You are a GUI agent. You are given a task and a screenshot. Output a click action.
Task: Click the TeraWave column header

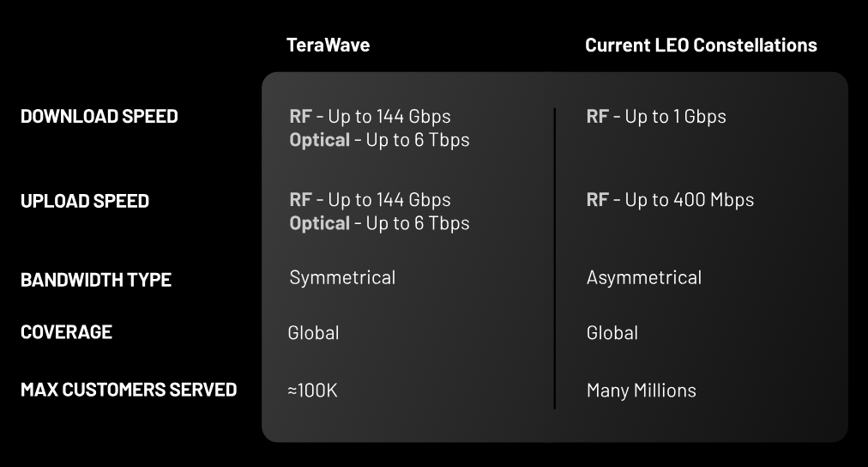[328, 45]
